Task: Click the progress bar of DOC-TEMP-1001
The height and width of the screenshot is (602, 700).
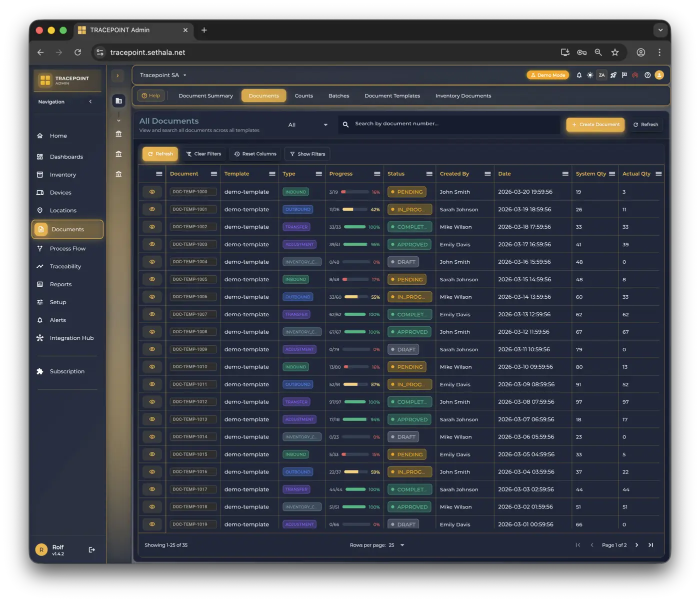Action: [x=354, y=210]
